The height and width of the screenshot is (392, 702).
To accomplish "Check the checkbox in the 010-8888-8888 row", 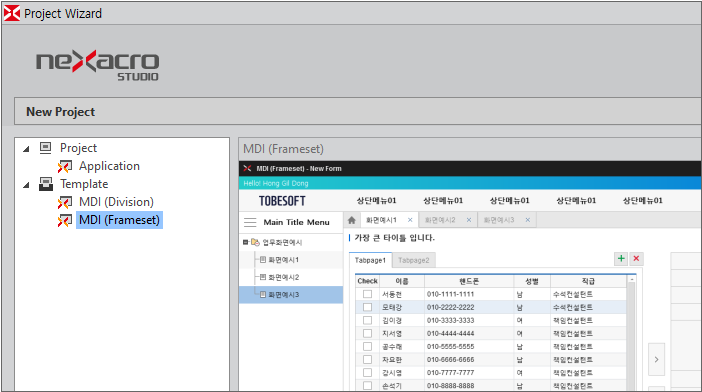I will click(x=368, y=385).
